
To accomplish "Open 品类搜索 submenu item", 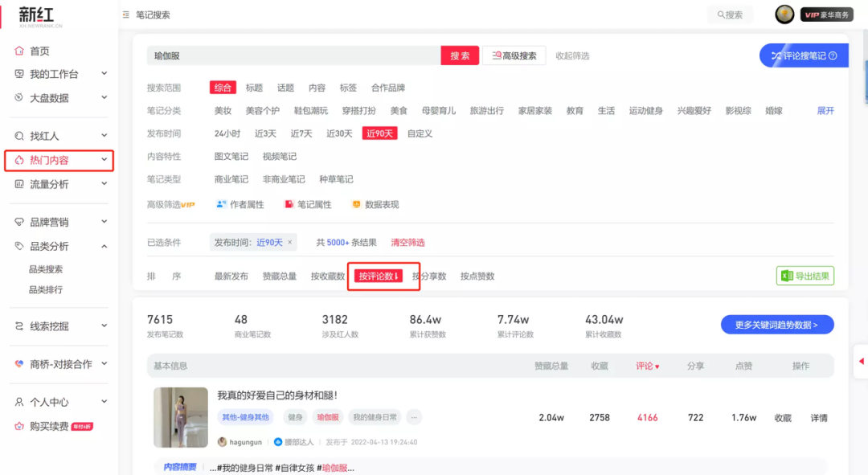I will click(45, 269).
